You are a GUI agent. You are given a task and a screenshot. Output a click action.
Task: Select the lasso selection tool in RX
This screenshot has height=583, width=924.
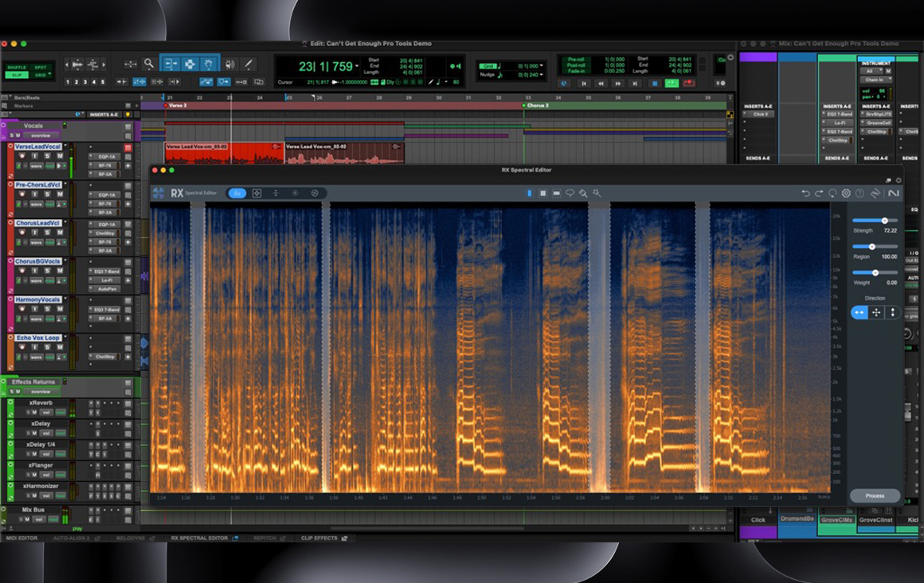point(570,193)
